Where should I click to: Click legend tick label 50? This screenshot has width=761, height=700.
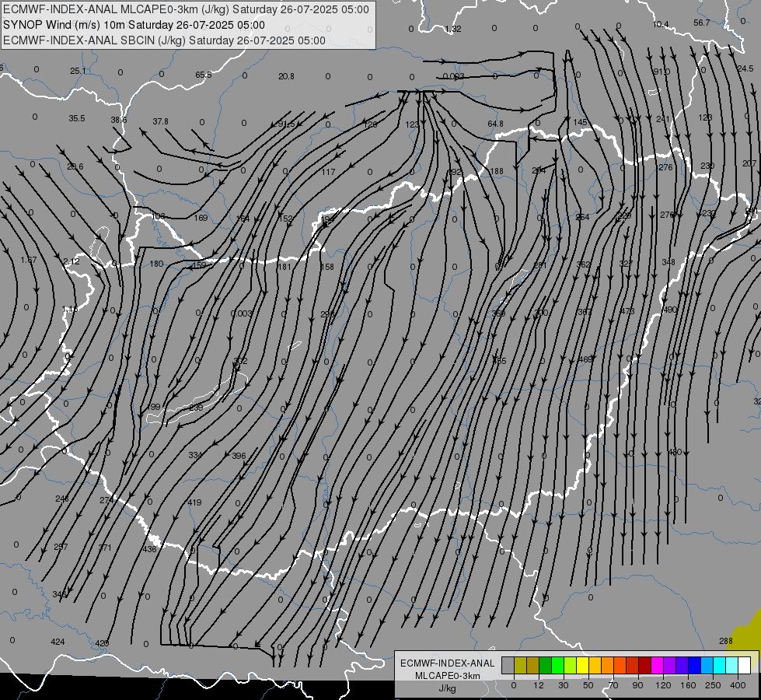pos(588,685)
